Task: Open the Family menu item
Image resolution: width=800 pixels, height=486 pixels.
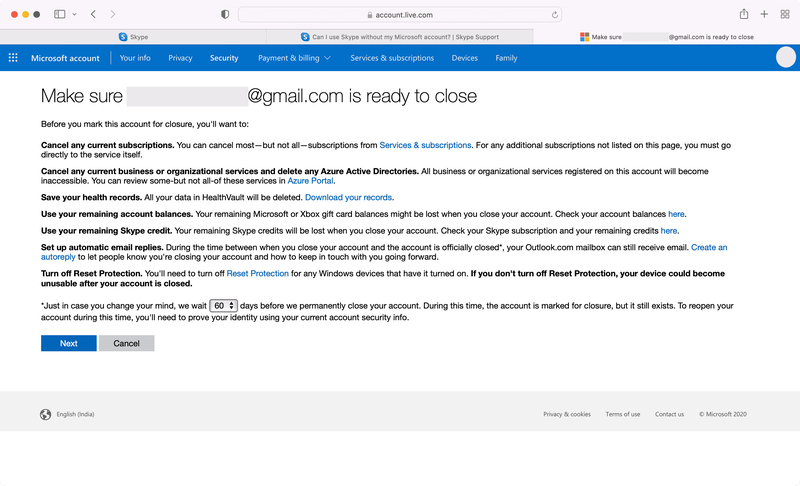Action: (506, 58)
